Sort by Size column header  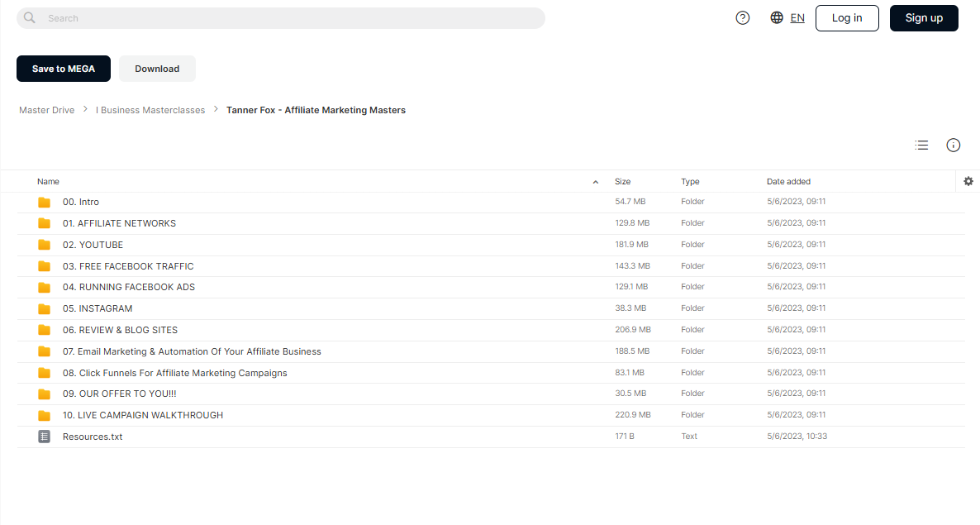point(622,181)
